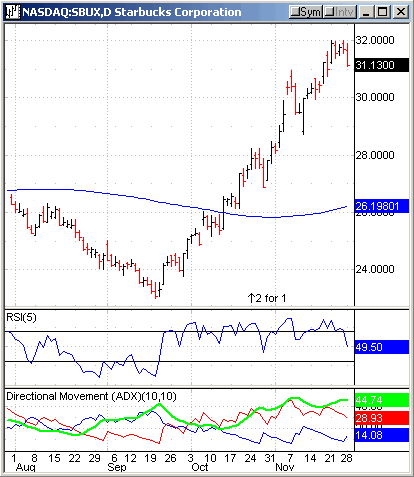Screen dimensions: 414x477
Task: Toggle the Sym symbol linking button
Action: coord(306,12)
